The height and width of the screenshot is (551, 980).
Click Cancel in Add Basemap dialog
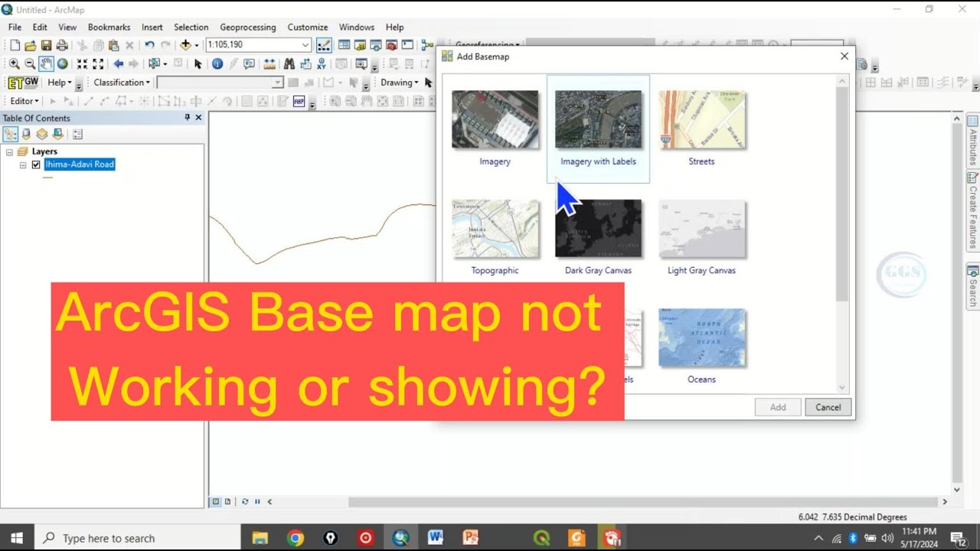click(x=828, y=407)
